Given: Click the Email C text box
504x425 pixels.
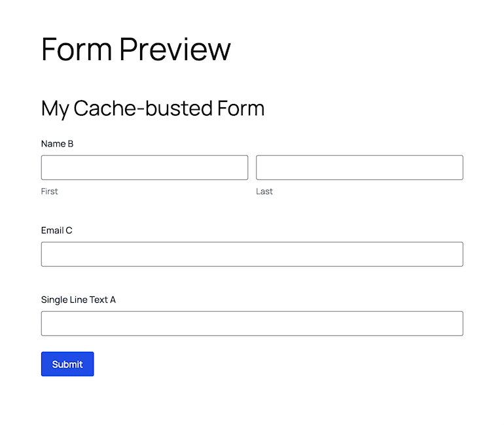Looking at the screenshot, I should point(252,254).
